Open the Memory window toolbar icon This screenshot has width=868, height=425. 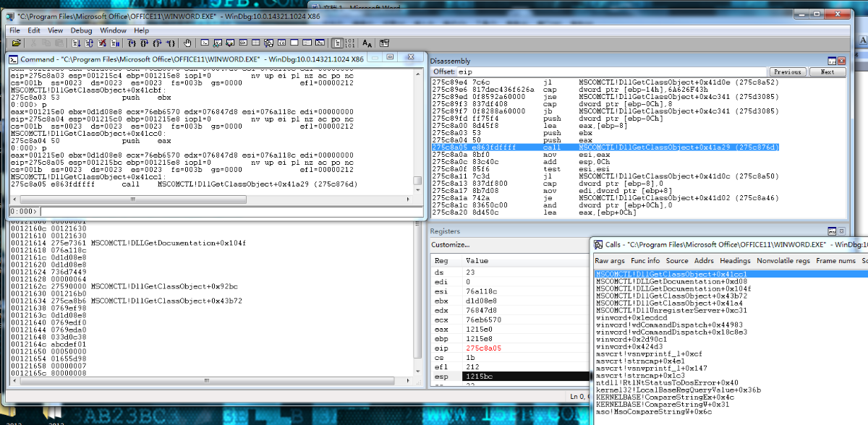[x=256, y=43]
